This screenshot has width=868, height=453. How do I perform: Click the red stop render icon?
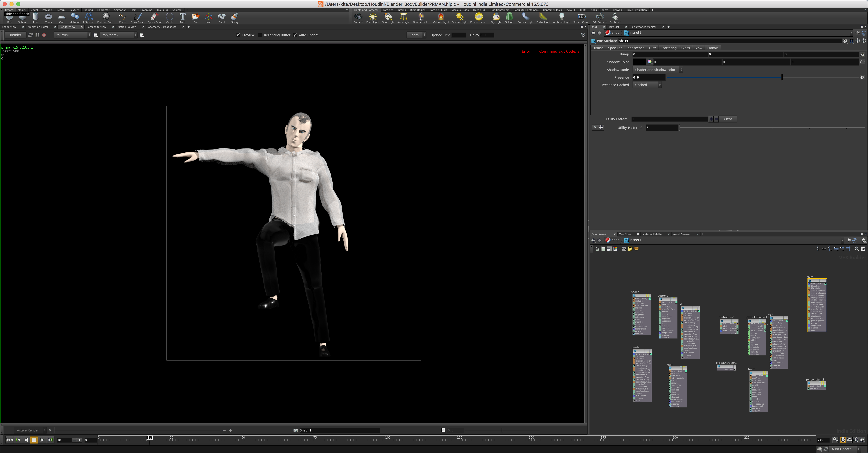coord(44,35)
